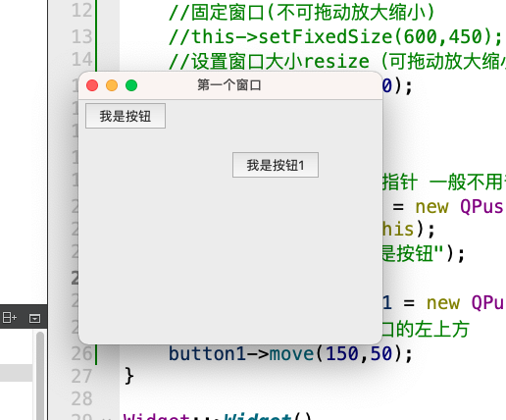Maximize the window with the green button

coord(131,85)
